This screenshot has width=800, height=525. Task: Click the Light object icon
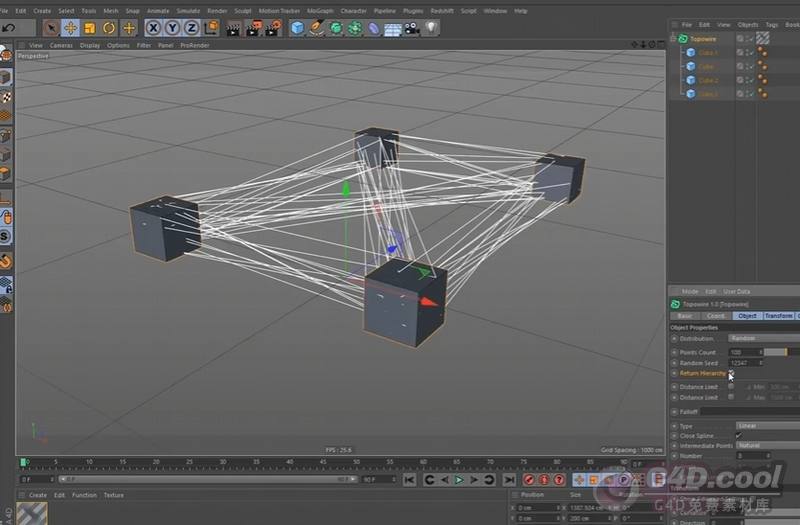[431, 28]
